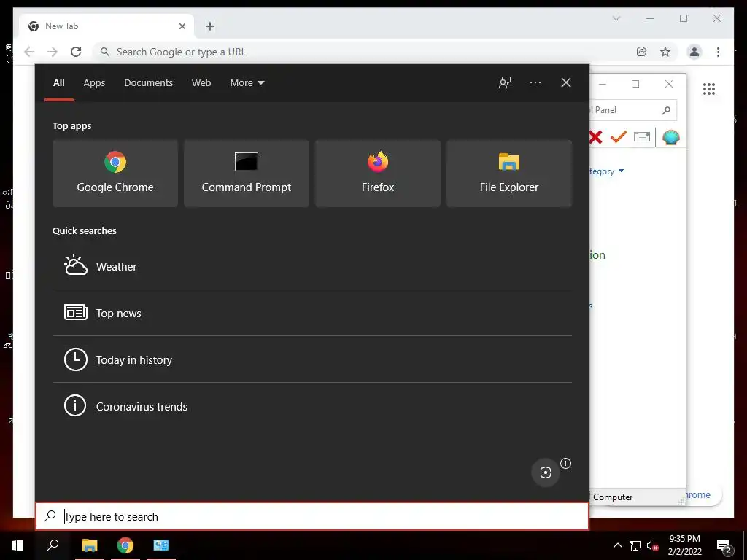Screen dimensions: 747x560
Task: Select the Weather quick search
Action: point(312,266)
